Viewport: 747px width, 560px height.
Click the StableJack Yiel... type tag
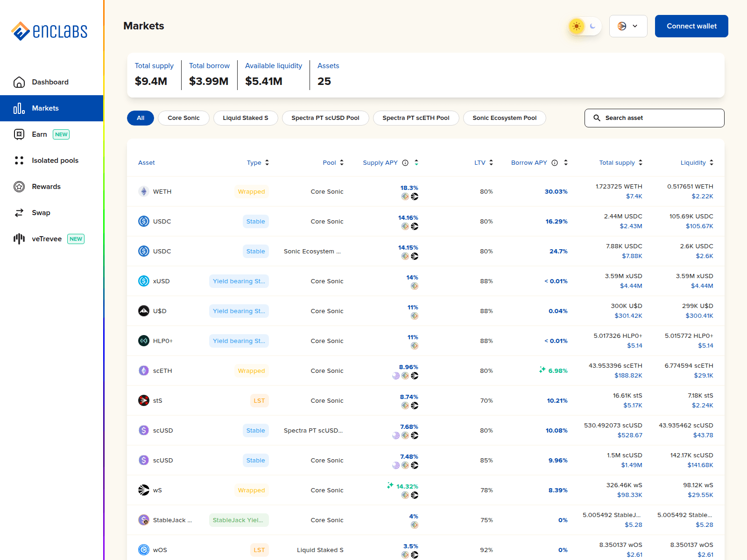[x=239, y=520]
